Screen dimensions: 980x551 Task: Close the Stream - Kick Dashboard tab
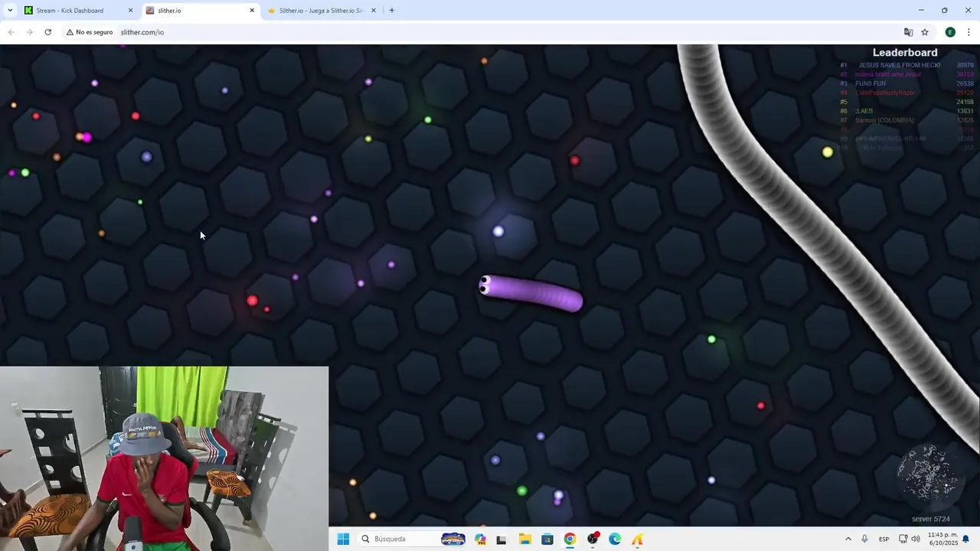pos(130,11)
